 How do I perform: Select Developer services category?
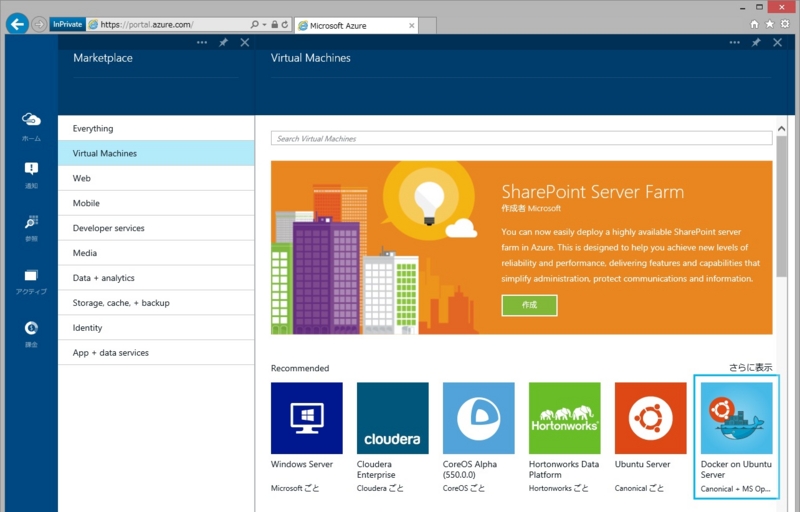(156, 228)
